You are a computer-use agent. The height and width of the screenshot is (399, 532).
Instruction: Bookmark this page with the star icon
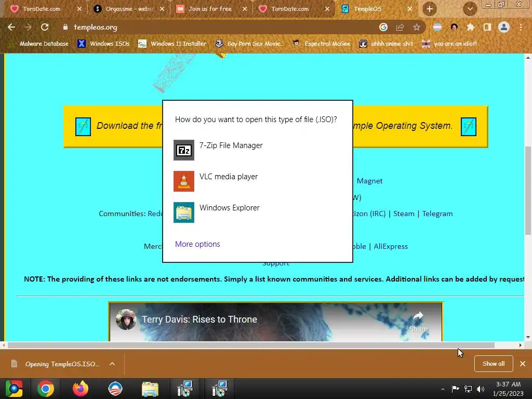point(417,27)
